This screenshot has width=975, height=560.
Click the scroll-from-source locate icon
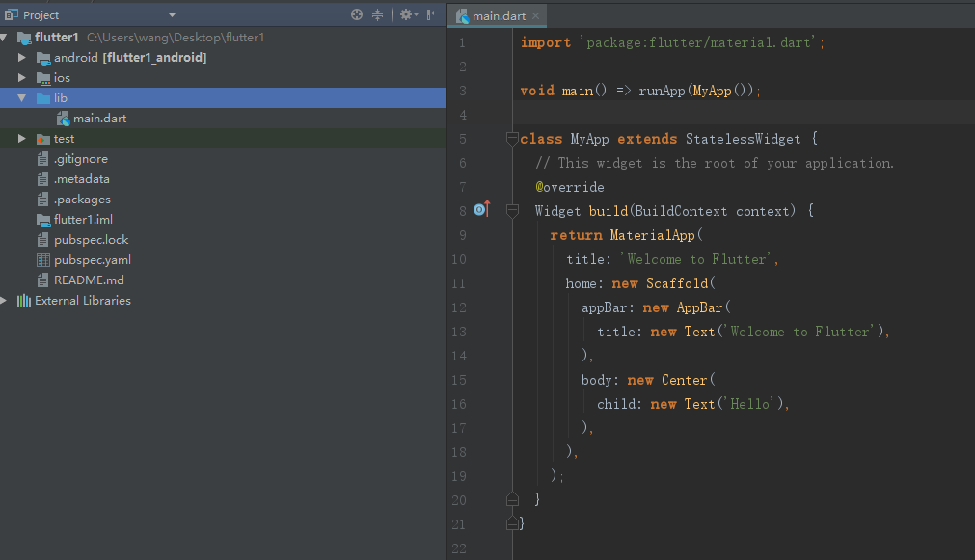(356, 14)
